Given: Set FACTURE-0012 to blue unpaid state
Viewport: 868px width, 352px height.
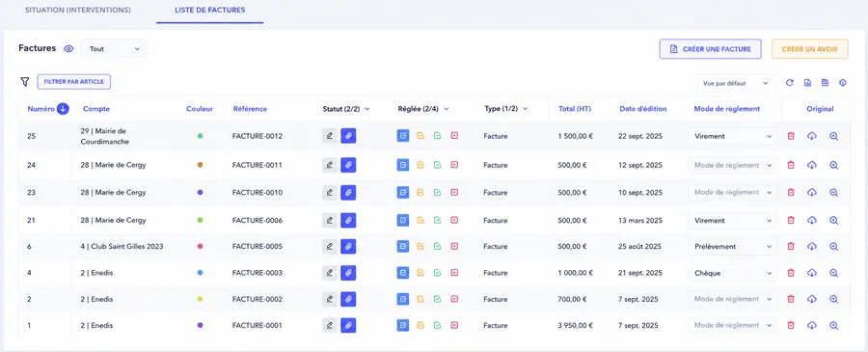Looking at the screenshot, I should coord(403,136).
